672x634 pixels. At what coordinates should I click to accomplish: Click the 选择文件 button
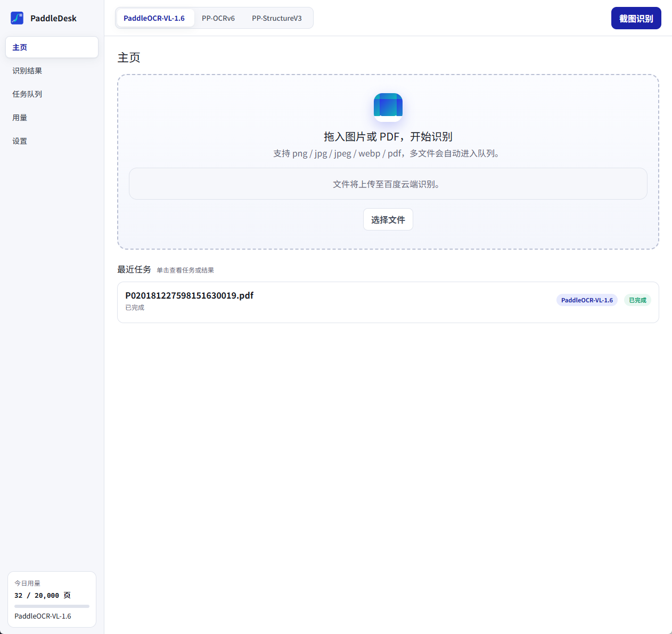coord(388,219)
